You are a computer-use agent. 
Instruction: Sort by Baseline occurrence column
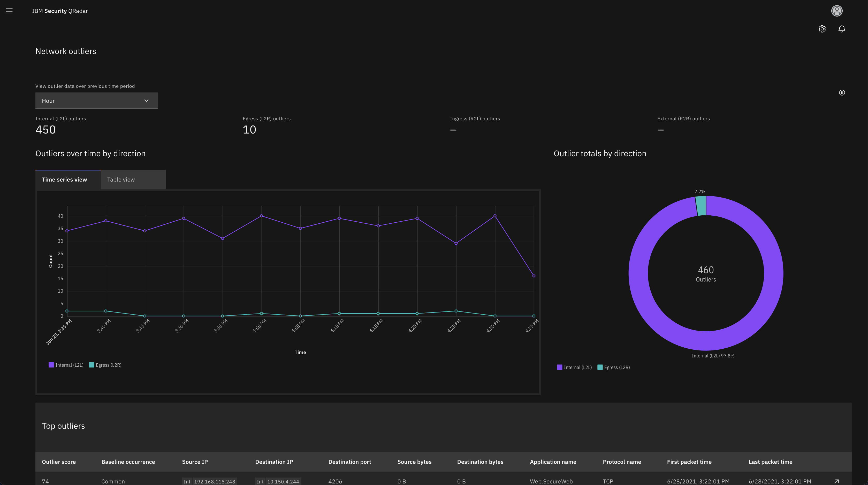(128, 462)
